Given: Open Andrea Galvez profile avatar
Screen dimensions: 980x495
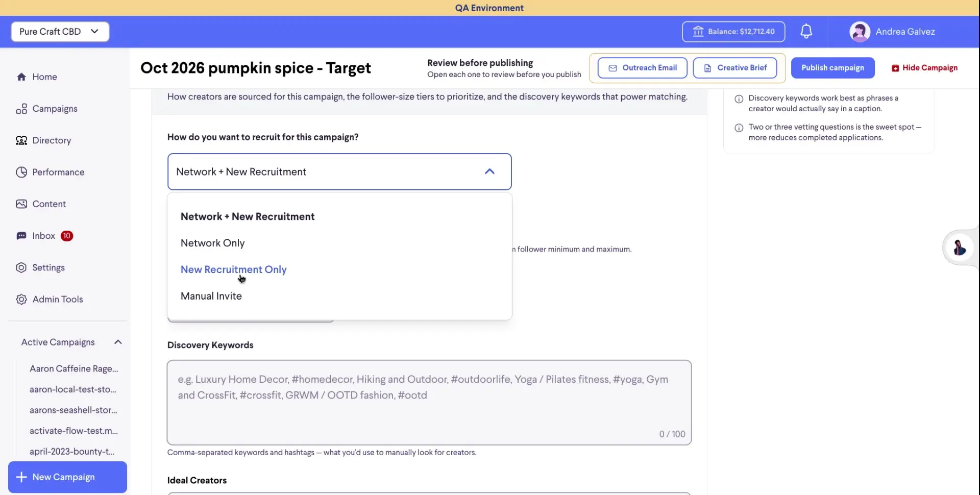Looking at the screenshot, I should coord(860,32).
